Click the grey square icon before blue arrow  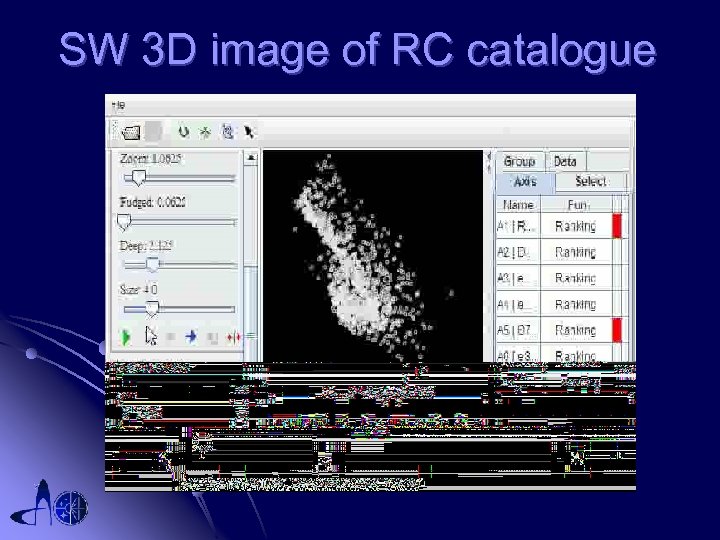click(x=170, y=337)
